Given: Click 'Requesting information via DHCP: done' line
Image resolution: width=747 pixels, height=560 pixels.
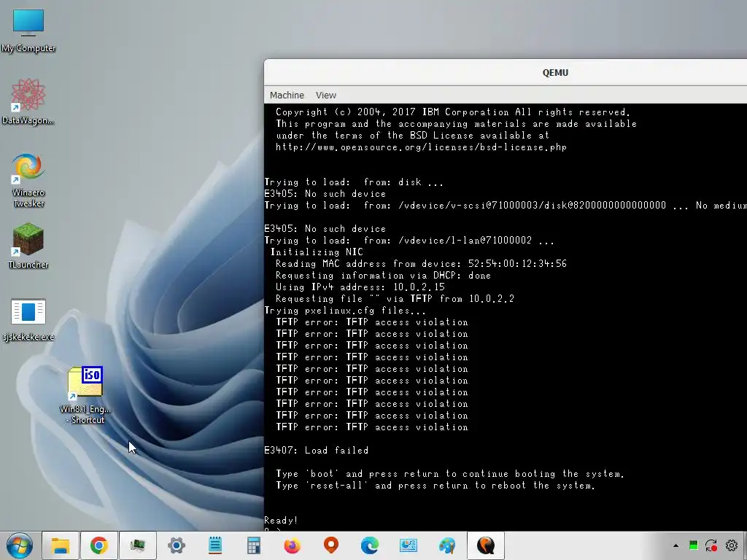Looking at the screenshot, I should pos(383,276).
